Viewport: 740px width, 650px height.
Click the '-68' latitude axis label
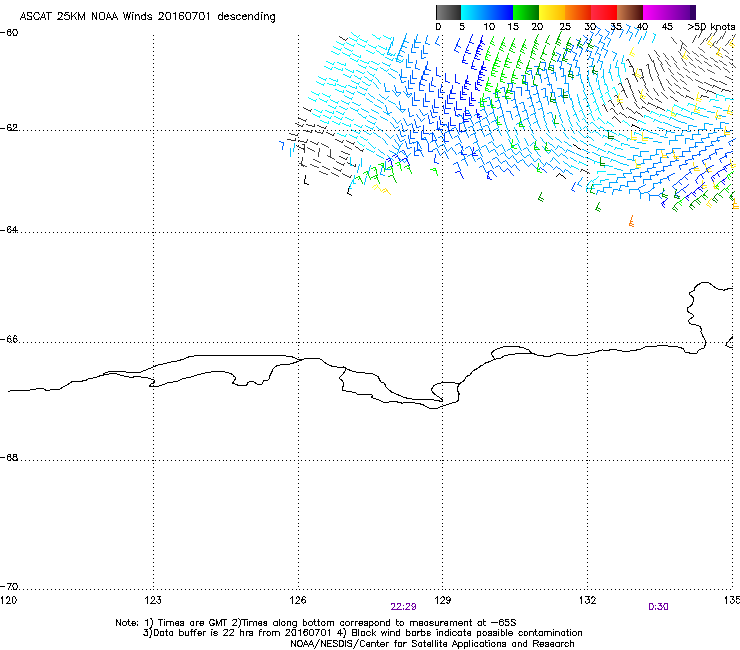coord(9,457)
